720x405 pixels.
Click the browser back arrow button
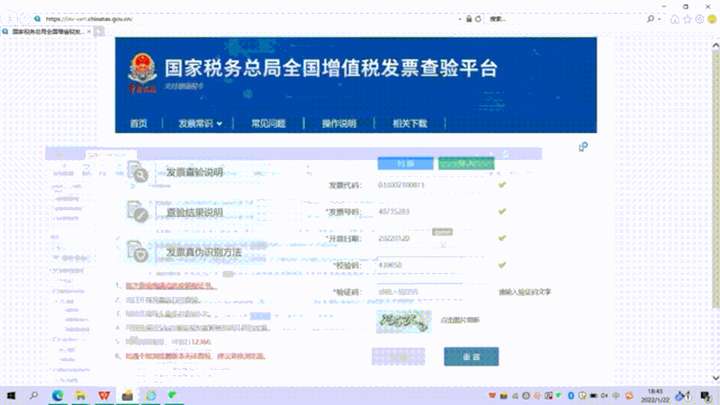click(10, 19)
